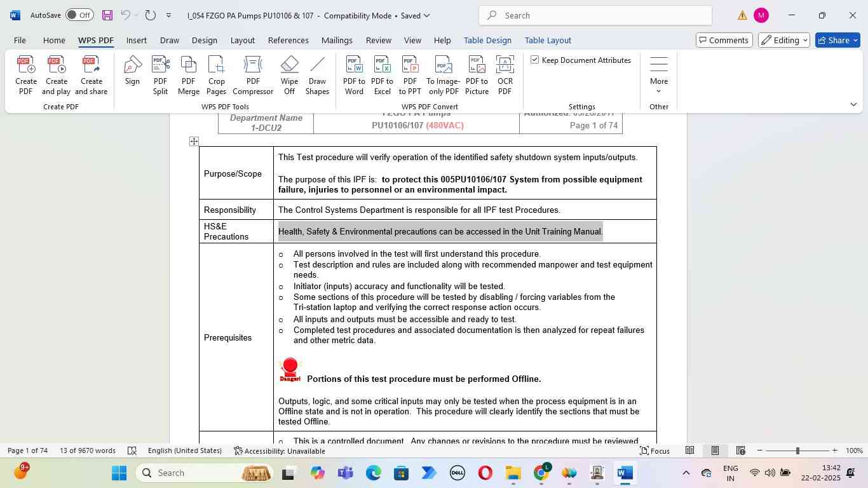The height and width of the screenshot is (488, 868).
Task: Open the PDF Merge tool
Action: pyautogui.click(x=188, y=75)
